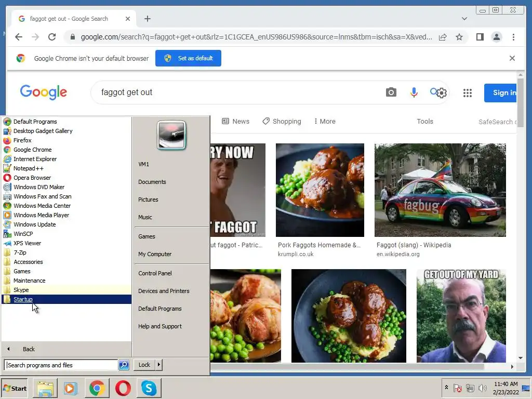Open XPS Viewer

tap(67, 243)
